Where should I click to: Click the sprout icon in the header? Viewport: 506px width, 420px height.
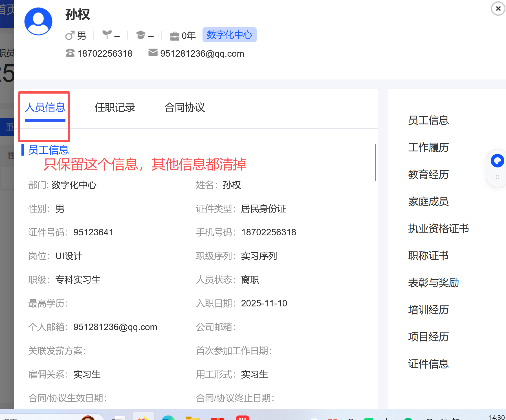click(x=107, y=35)
